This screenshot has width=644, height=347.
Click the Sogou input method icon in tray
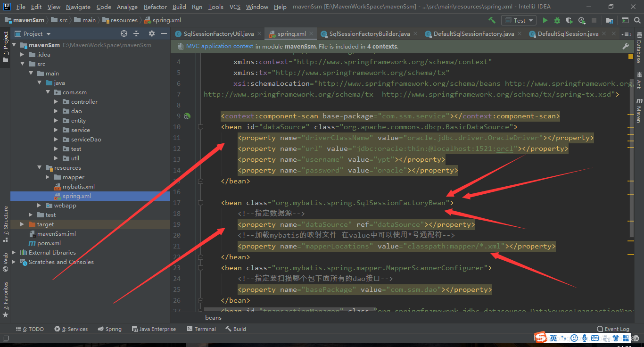(540, 338)
